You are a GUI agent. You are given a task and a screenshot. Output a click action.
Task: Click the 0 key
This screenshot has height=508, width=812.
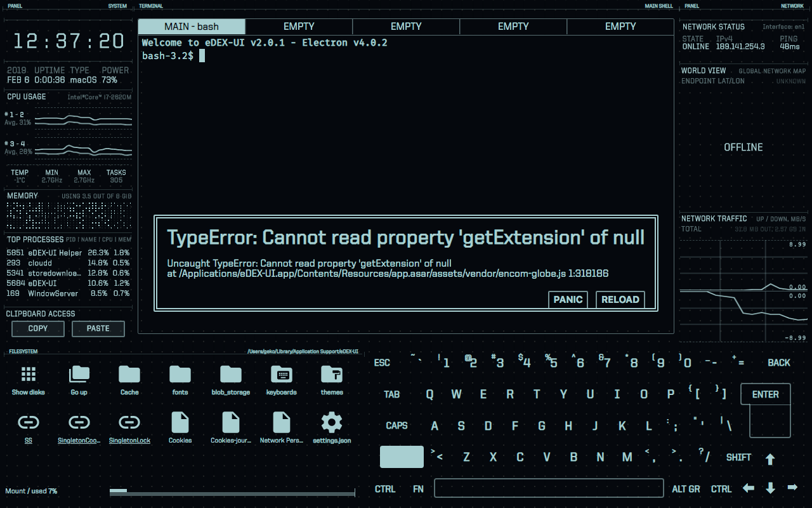686,363
